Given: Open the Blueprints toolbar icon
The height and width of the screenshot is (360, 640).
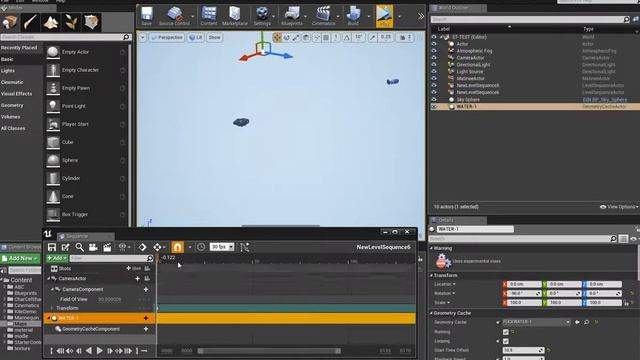Looking at the screenshot, I should [292, 16].
